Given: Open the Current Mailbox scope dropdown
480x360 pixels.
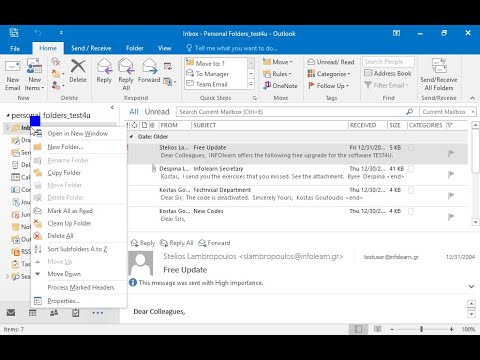Looking at the screenshot, I should (x=448, y=112).
